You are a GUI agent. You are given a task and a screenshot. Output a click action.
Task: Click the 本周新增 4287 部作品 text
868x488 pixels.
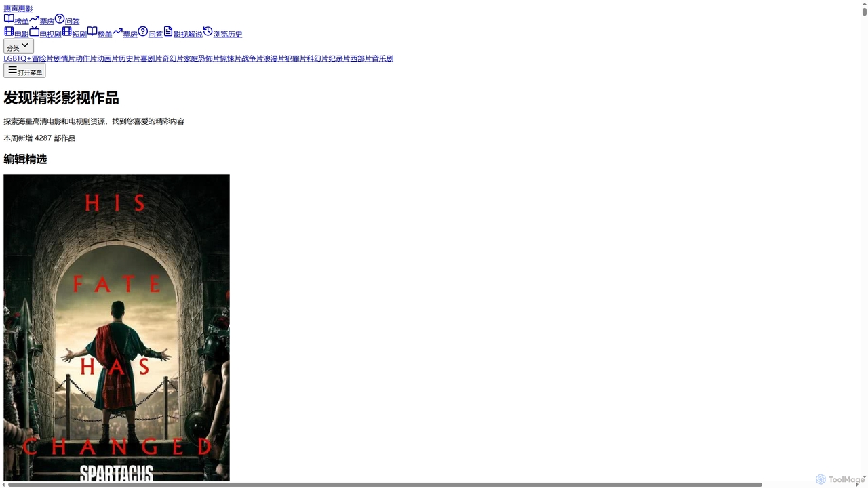pyautogui.click(x=39, y=138)
